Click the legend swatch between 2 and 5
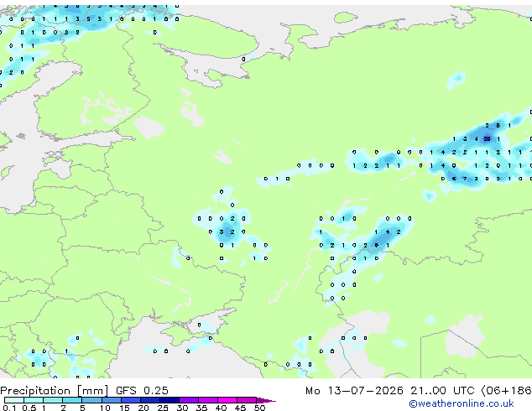This screenshot has width=532, height=411. coord(72,400)
